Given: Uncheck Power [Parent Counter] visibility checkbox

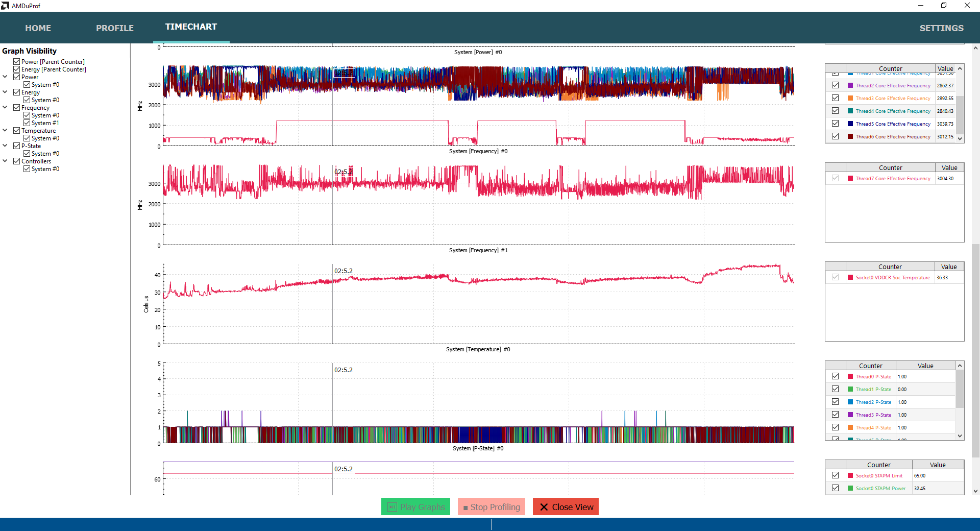Looking at the screenshot, I should pyautogui.click(x=17, y=61).
